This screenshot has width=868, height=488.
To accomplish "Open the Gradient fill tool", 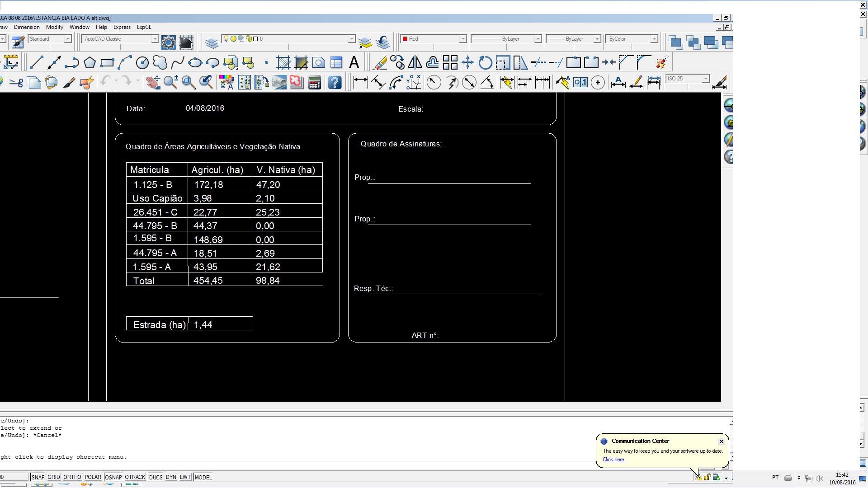I will [301, 63].
